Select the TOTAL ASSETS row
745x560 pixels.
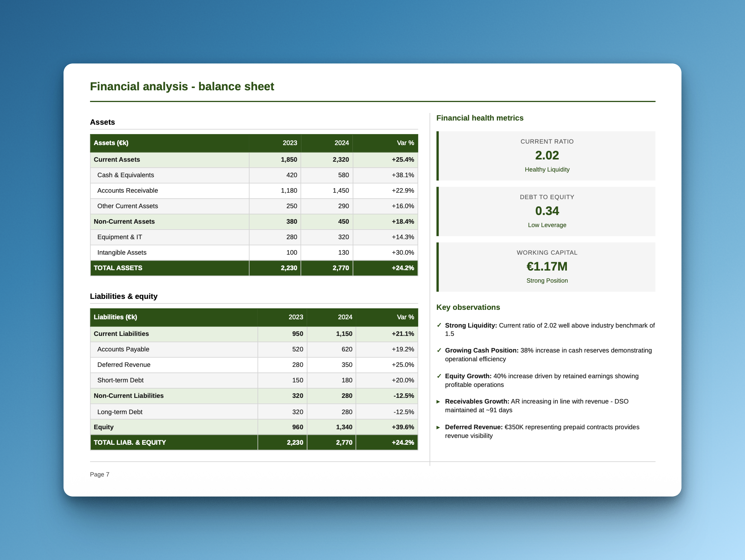[x=253, y=268]
